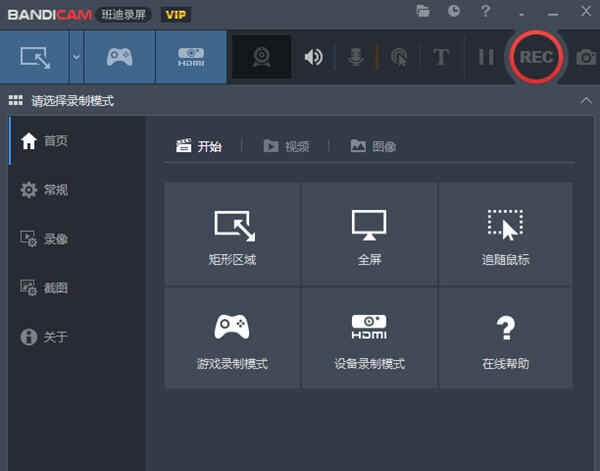Click the VIP badge
600x471 pixels.
click(176, 15)
